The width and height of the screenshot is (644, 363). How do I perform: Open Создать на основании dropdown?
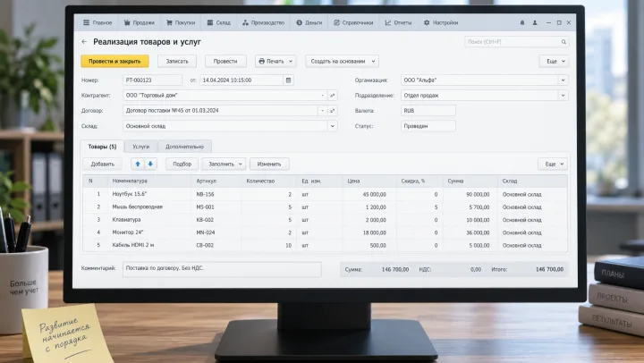pyautogui.click(x=342, y=61)
